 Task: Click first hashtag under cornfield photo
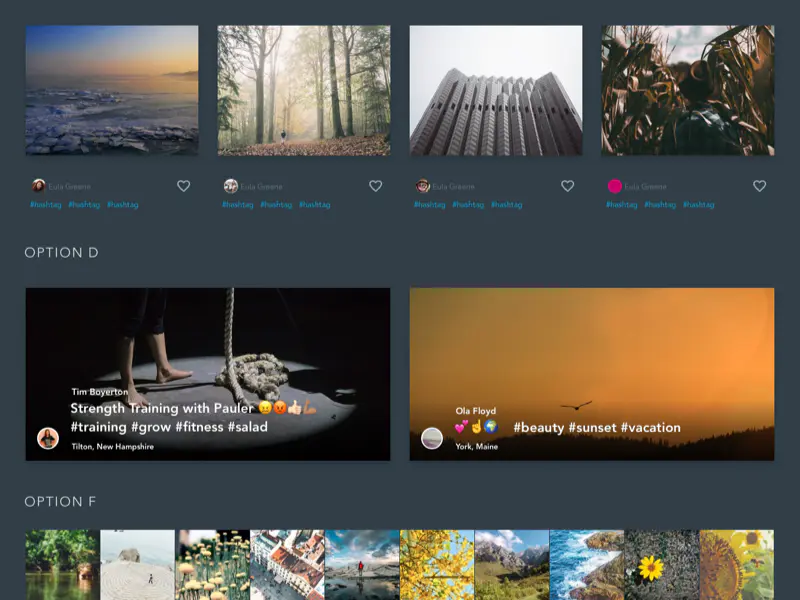click(621, 205)
